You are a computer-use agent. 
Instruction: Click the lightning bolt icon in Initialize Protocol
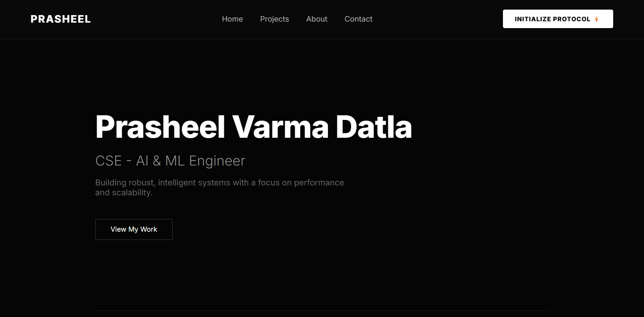click(x=597, y=19)
